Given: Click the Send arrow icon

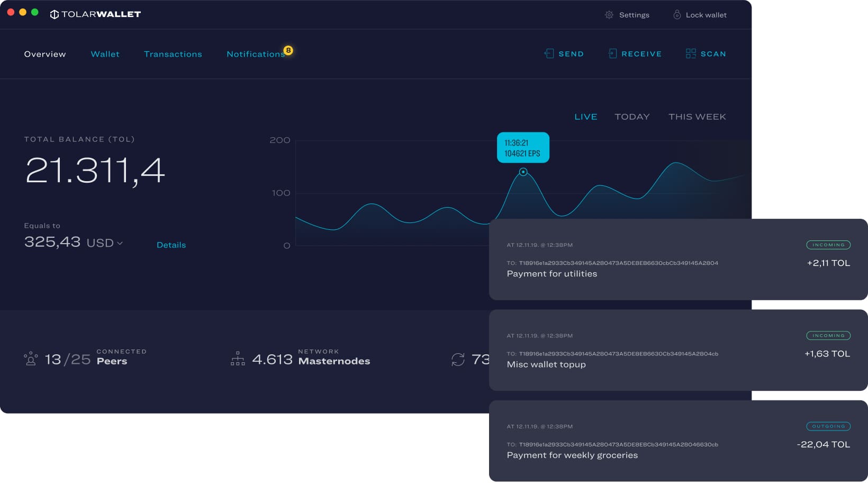Looking at the screenshot, I should click(549, 53).
